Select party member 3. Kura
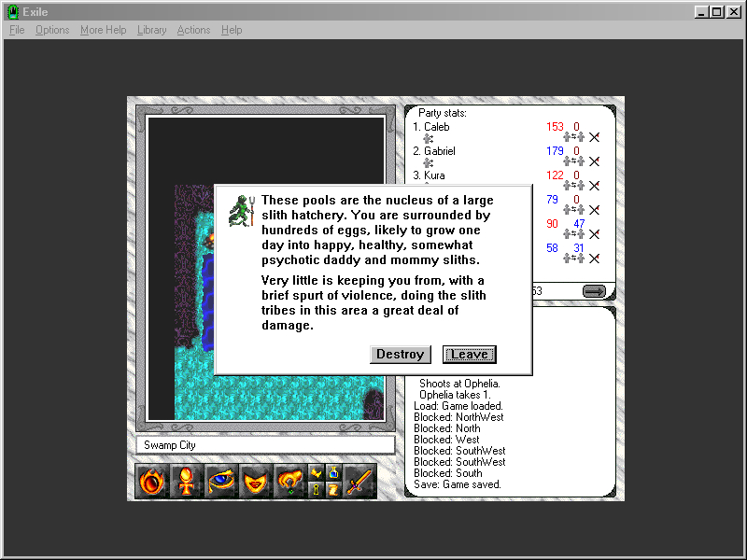Viewport: 747px width, 560px height. [429, 175]
